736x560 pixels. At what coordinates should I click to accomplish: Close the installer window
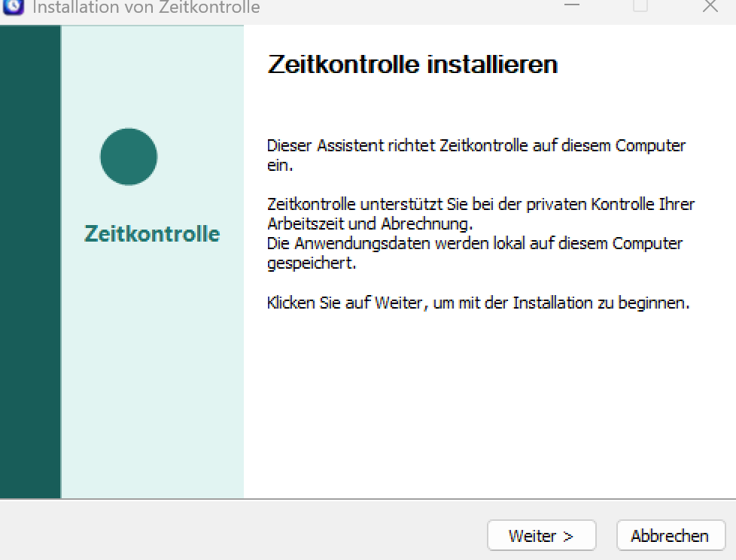(710, 6)
